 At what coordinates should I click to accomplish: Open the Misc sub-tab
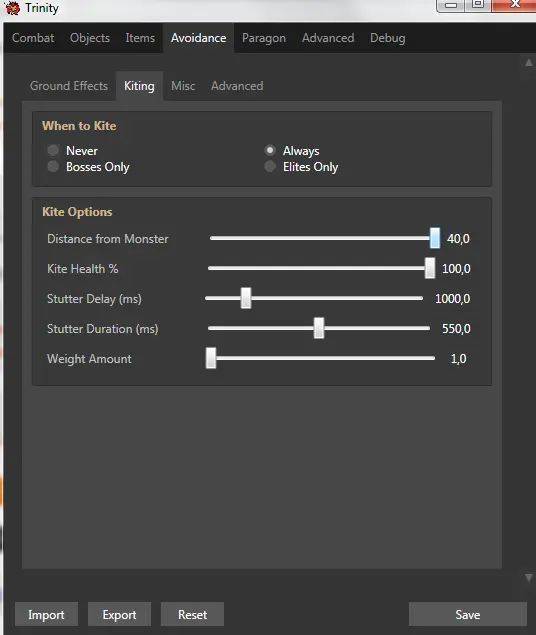183,86
